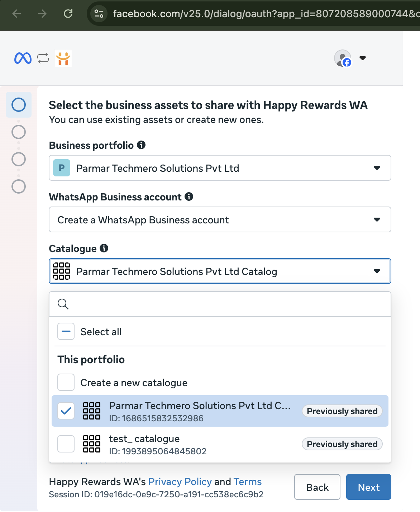
Task: Click the Next button
Action: coord(369,487)
